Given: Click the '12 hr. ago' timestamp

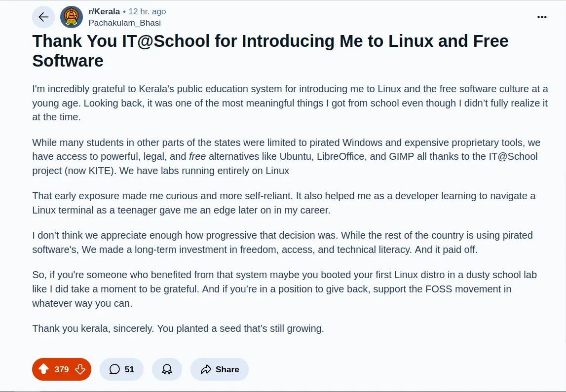Looking at the screenshot, I should 147,11.
